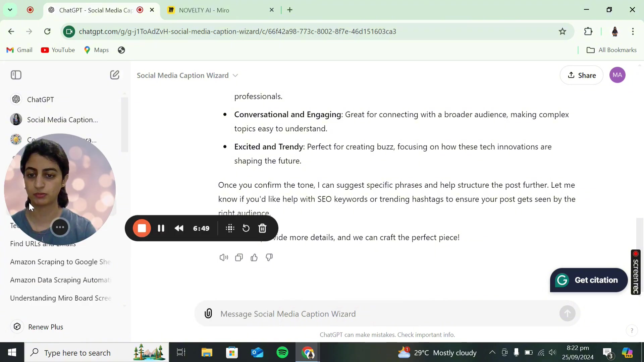Open Amazon Data Scraping Automation chat
644x362 pixels.
pyautogui.click(x=61, y=280)
